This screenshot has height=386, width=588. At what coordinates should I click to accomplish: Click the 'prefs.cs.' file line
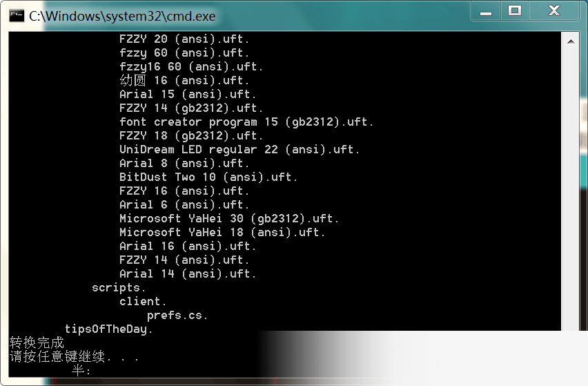(177, 316)
